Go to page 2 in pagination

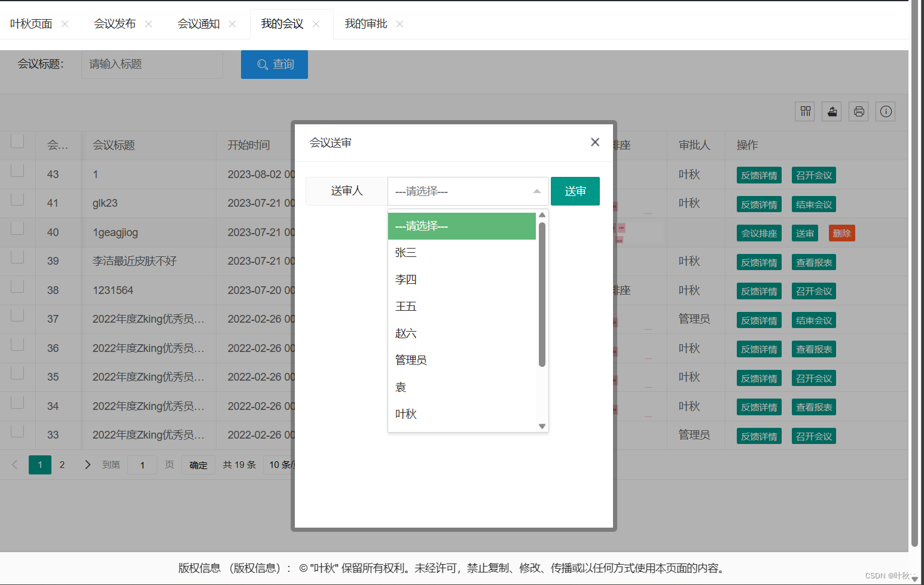pyautogui.click(x=62, y=465)
